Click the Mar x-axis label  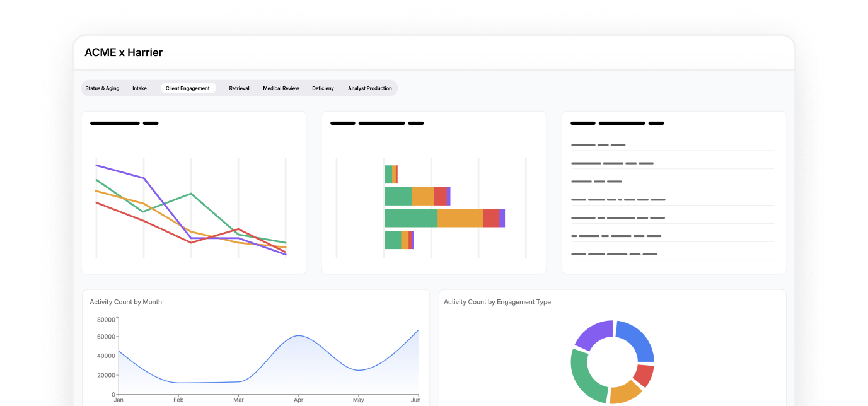coord(238,400)
